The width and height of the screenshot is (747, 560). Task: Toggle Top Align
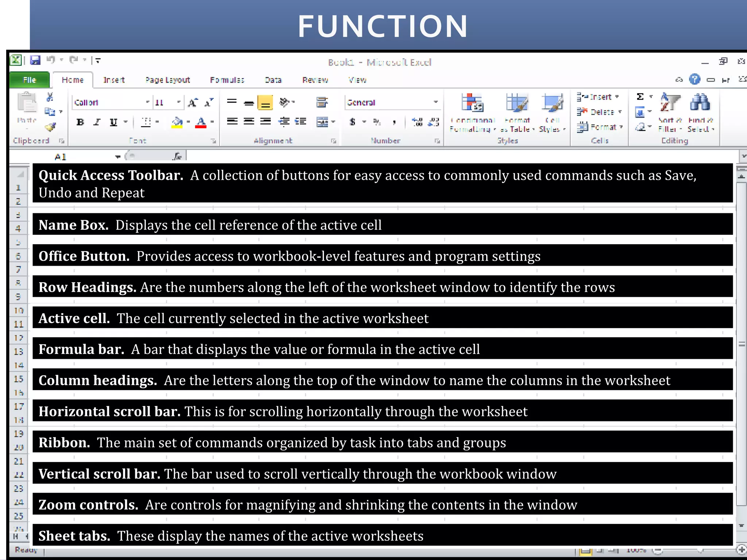click(232, 102)
